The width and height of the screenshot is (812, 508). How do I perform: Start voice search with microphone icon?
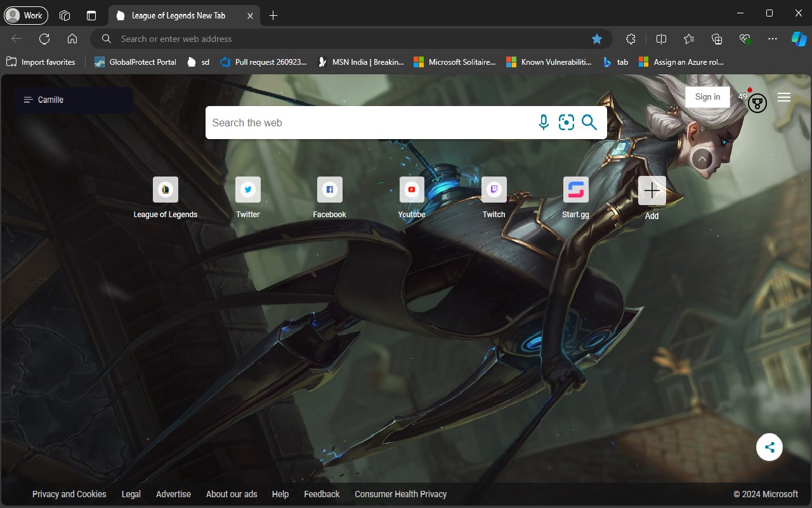pos(544,123)
